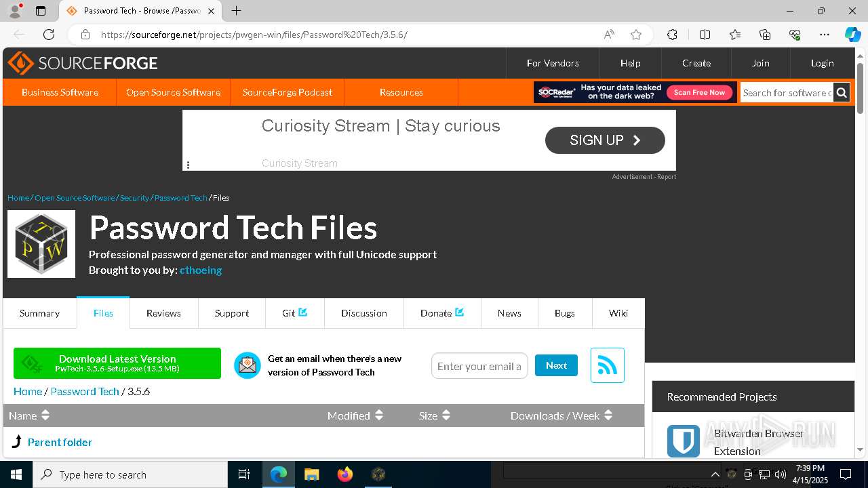Open the RSS feed icon button
868x488 pixels.
[607, 365]
